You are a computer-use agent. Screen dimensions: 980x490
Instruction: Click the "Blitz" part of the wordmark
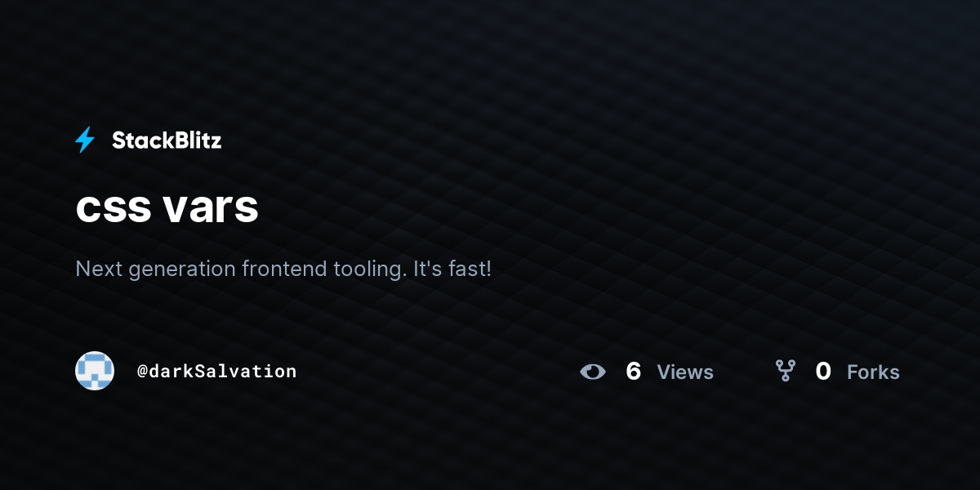(197, 140)
